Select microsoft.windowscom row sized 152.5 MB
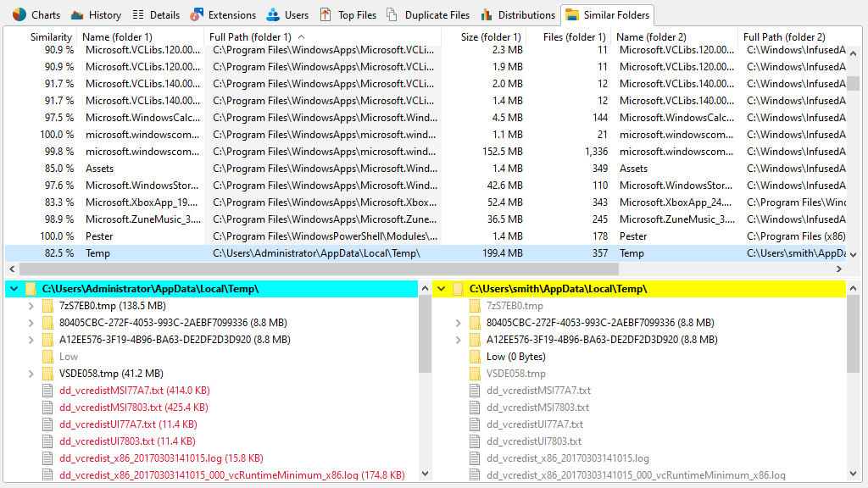This screenshot has height=488, width=868. point(426,152)
